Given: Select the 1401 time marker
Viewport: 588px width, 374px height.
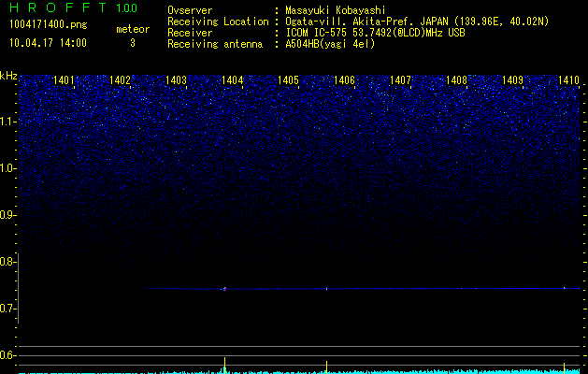Looking at the screenshot, I should [x=65, y=81].
